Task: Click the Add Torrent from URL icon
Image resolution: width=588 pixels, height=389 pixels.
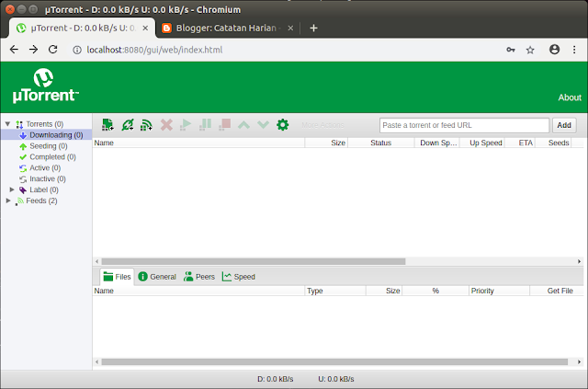Action: pyautogui.click(x=128, y=125)
